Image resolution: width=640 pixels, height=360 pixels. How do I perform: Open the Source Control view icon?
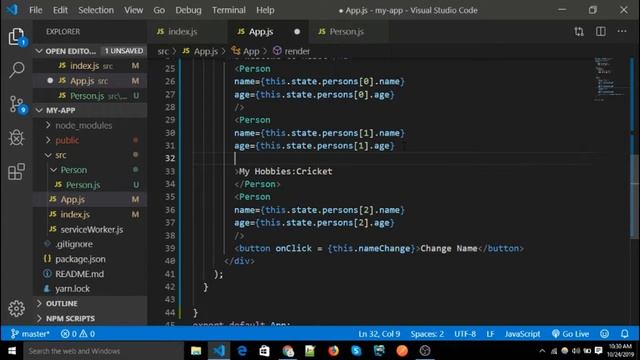16,104
